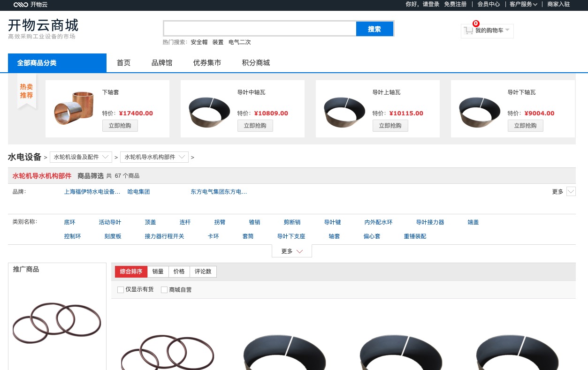The image size is (588, 370).
Task: Click the cart item count badge
Action: point(476,23)
